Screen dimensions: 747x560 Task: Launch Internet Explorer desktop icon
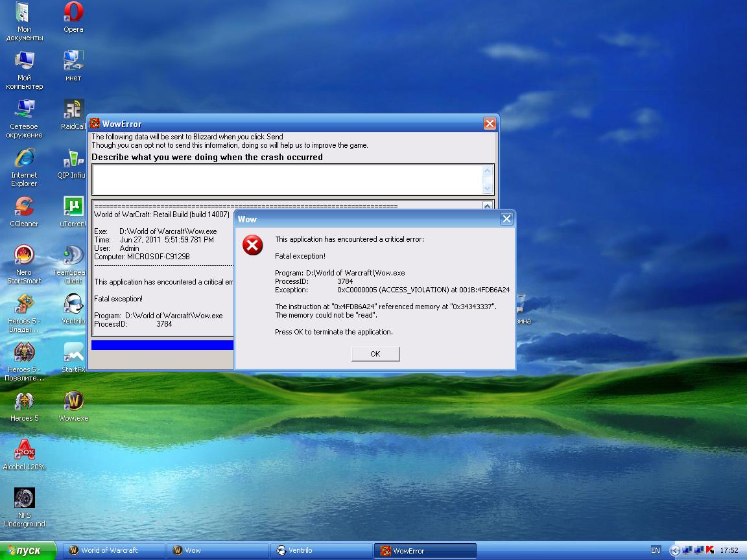pos(24,168)
